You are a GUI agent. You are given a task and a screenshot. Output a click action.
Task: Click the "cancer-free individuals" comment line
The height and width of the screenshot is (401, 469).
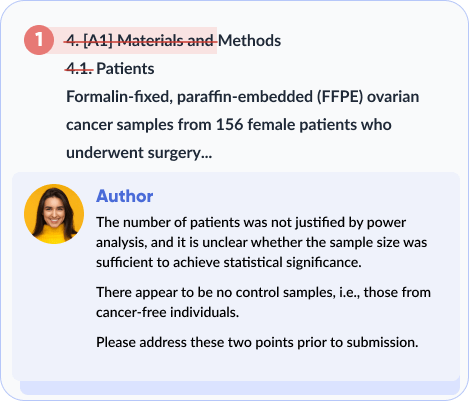click(x=168, y=312)
